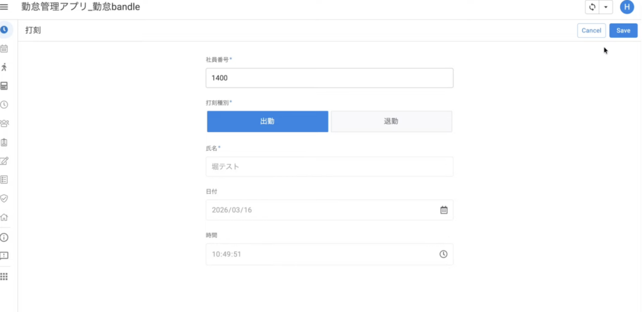This screenshot has width=644, height=312.
Task: Open the time picker clock icon
Action: 443,254
